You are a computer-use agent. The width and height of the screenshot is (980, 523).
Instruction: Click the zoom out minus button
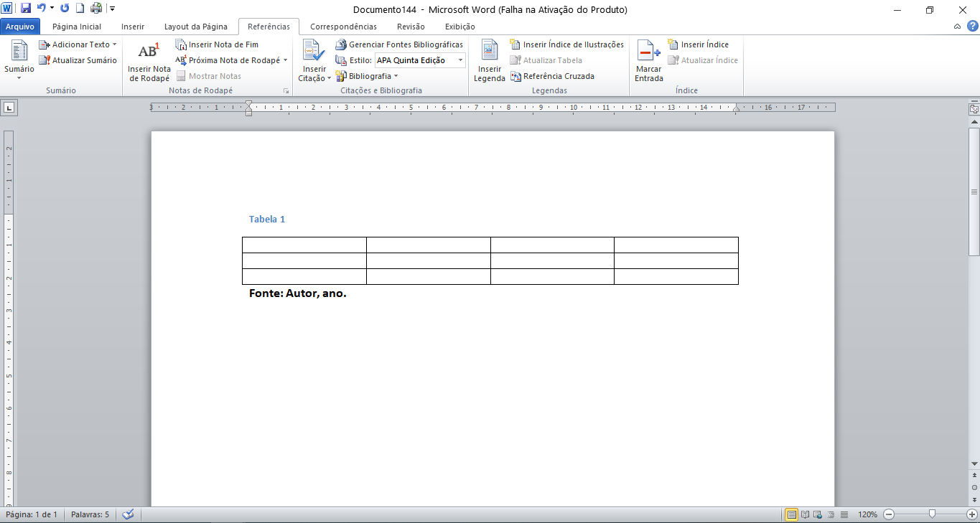click(x=889, y=514)
